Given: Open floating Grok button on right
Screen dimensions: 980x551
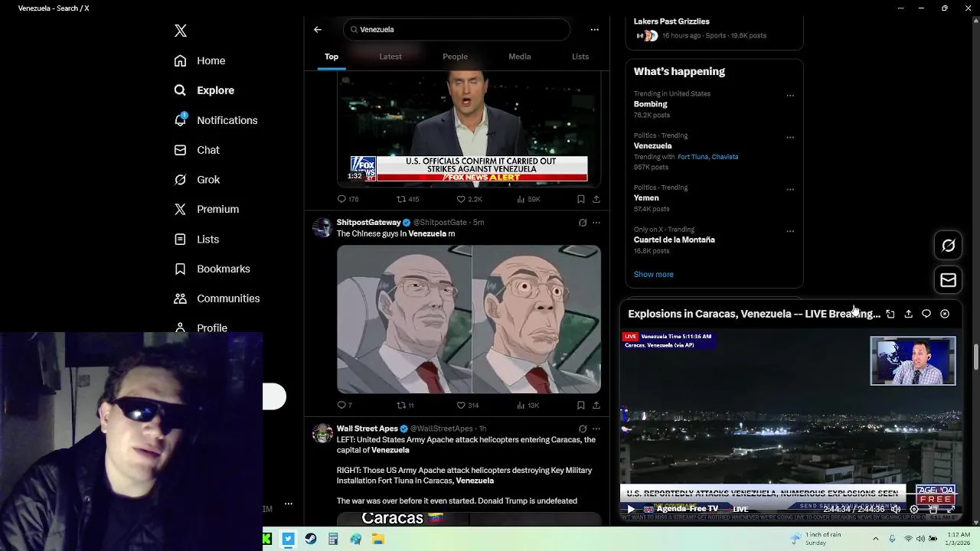Looking at the screenshot, I should tap(949, 246).
